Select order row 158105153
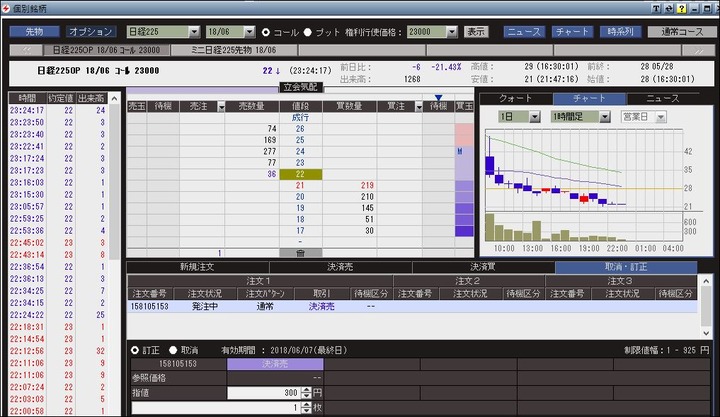 (412, 306)
